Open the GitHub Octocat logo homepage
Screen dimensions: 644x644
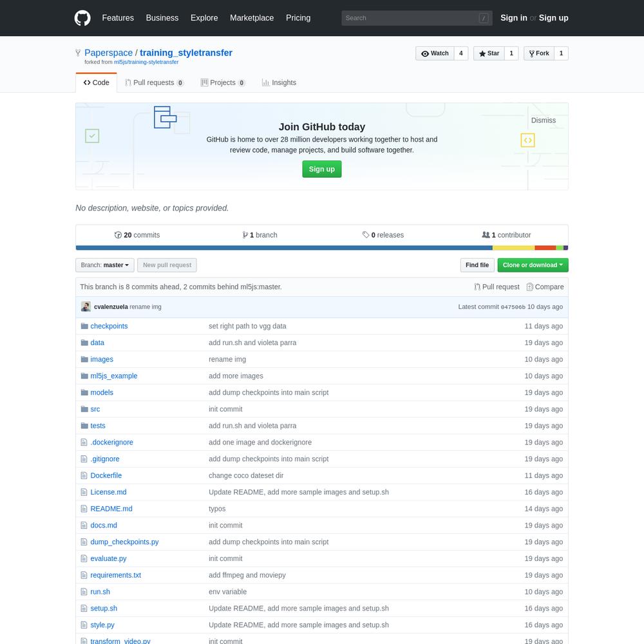pos(82,18)
